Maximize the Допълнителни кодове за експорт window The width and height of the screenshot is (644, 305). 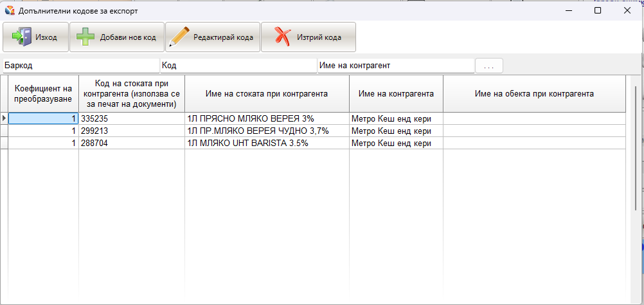(x=598, y=11)
